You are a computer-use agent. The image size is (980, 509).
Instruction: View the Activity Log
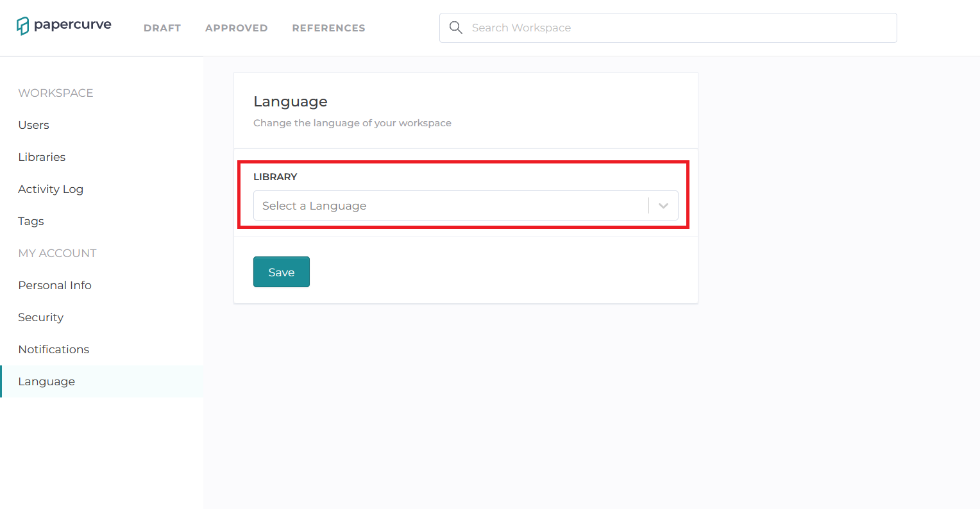(x=51, y=188)
